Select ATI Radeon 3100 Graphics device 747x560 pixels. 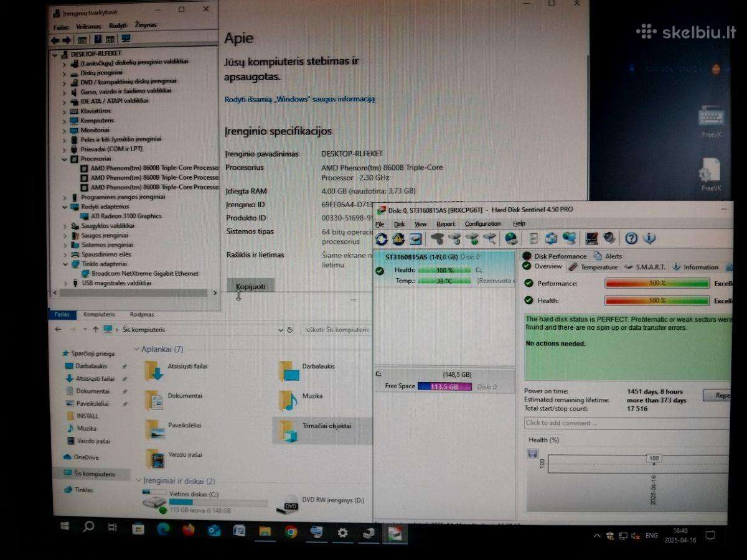click(121, 216)
